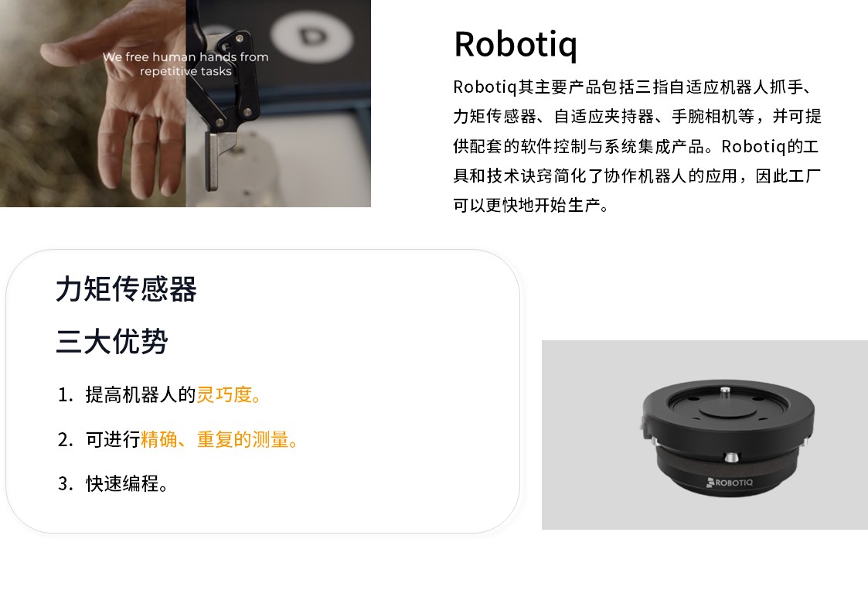Click the force torque sensor product photo
This screenshot has width=868, height=614.
(705, 435)
